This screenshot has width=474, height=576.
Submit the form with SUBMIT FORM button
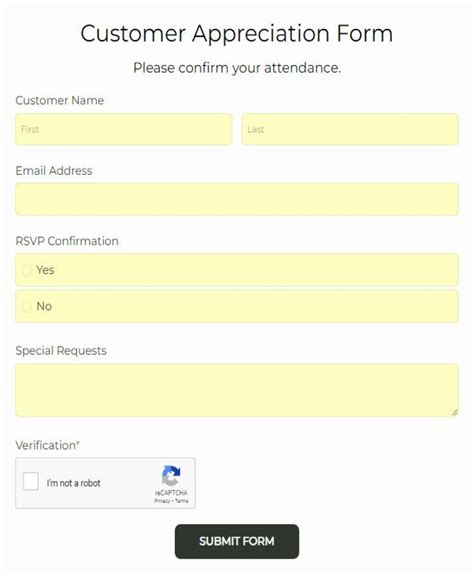click(237, 541)
